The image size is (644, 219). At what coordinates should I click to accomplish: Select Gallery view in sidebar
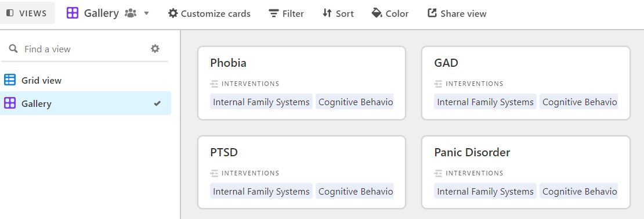85,103
